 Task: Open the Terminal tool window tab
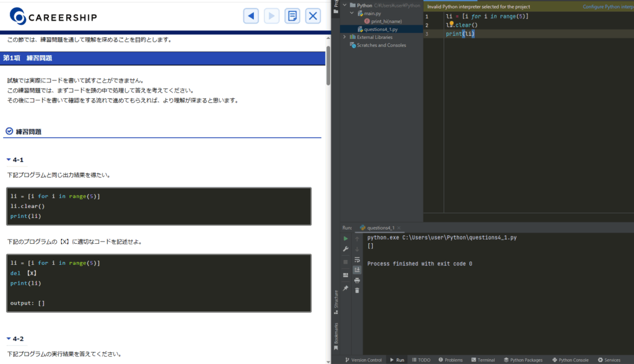[x=482, y=360]
